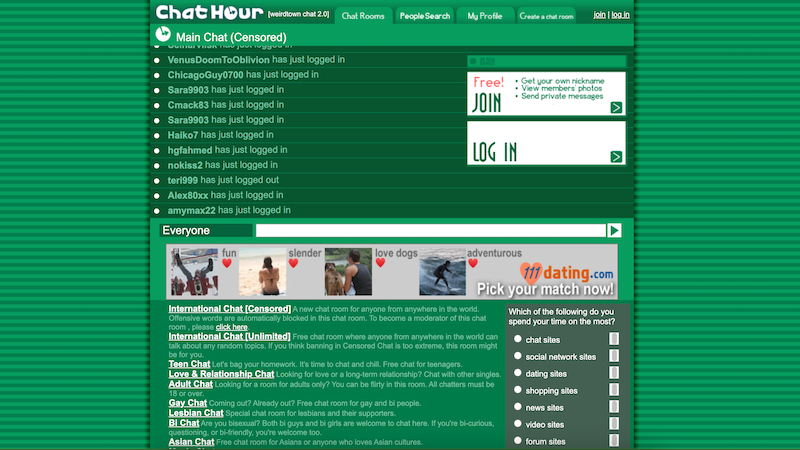Open the Bi Chat room link

pyautogui.click(x=184, y=423)
